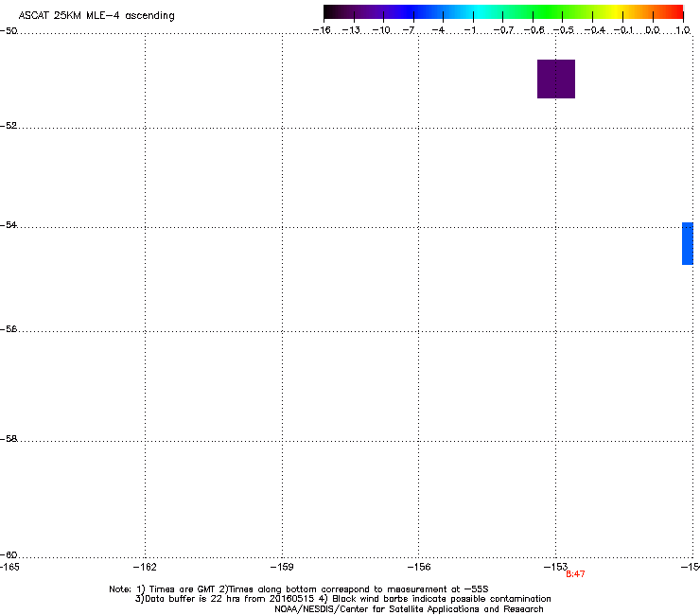Click the -54 latitude axis label

(x=9, y=224)
